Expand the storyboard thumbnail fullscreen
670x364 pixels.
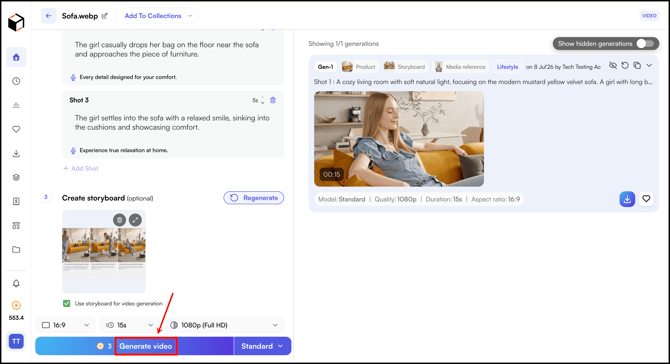pos(135,220)
